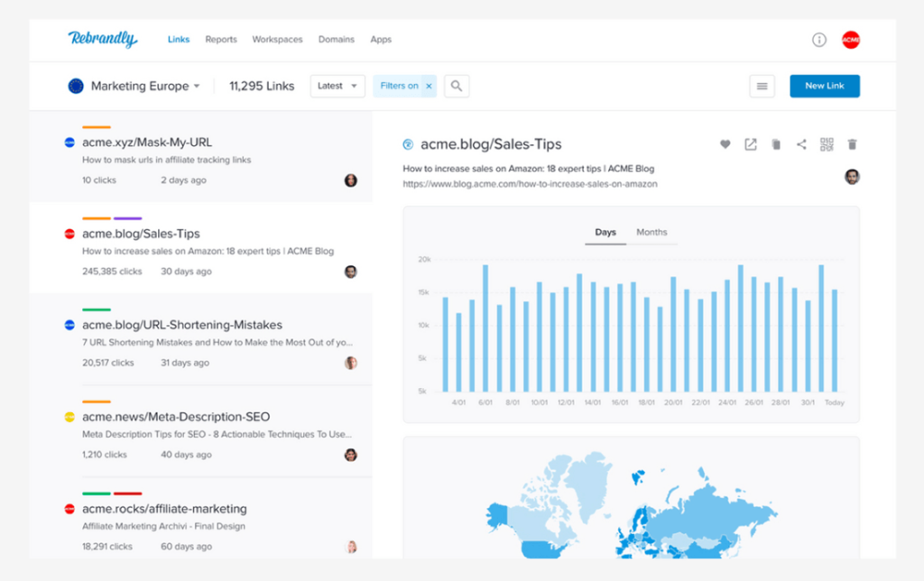Screen dimensions: 924x581
Task: Open the Marketing Europe workspace selector
Action: coord(135,86)
